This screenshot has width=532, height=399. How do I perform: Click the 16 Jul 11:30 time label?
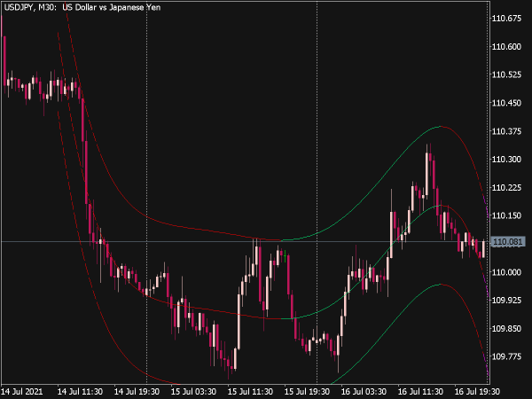(x=420, y=392)
